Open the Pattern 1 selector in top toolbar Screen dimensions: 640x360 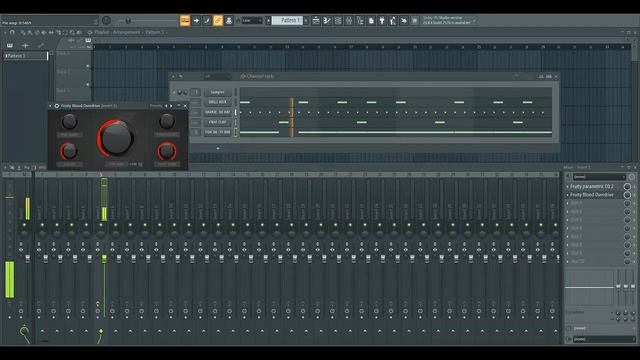click(x=288, y=20)
